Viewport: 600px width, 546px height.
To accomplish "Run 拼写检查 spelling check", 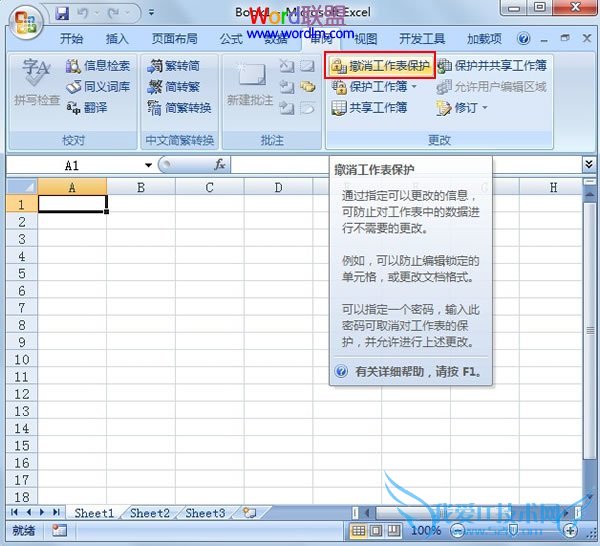I will point(36,82).
